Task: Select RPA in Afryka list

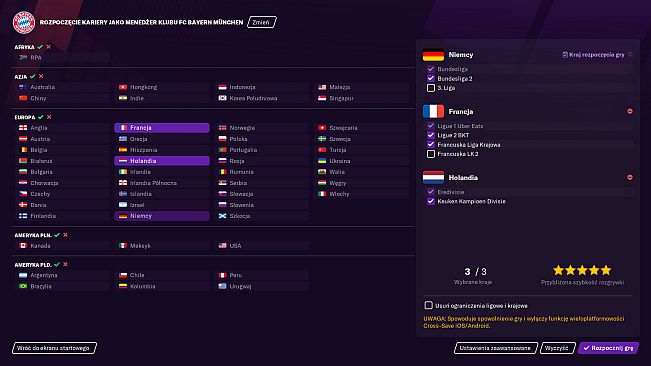Action: click(62, 58)
